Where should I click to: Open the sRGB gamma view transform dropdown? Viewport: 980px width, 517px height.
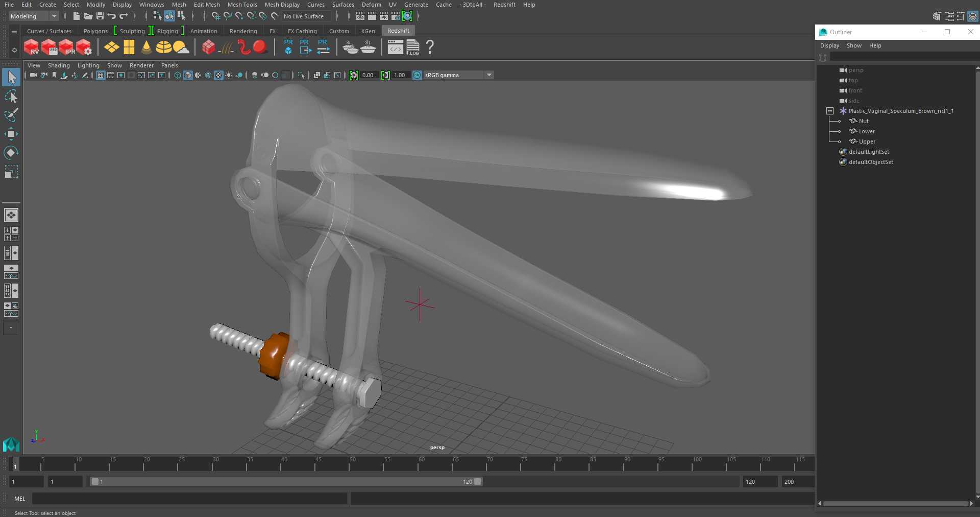tap(458, 75)
